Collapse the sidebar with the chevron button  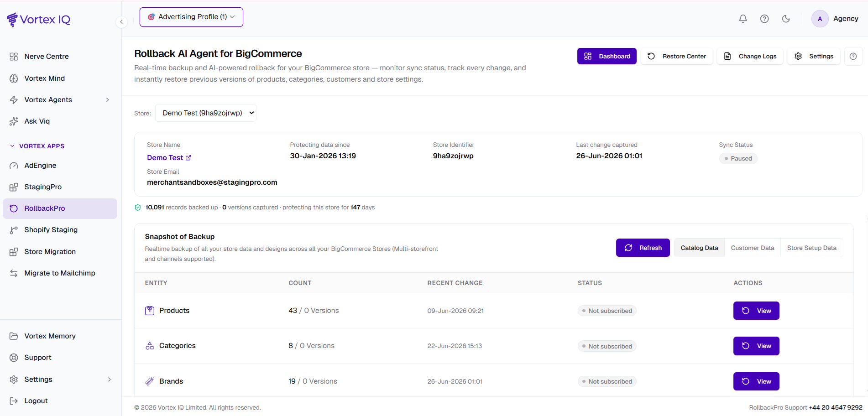click(x=121, y=21)
